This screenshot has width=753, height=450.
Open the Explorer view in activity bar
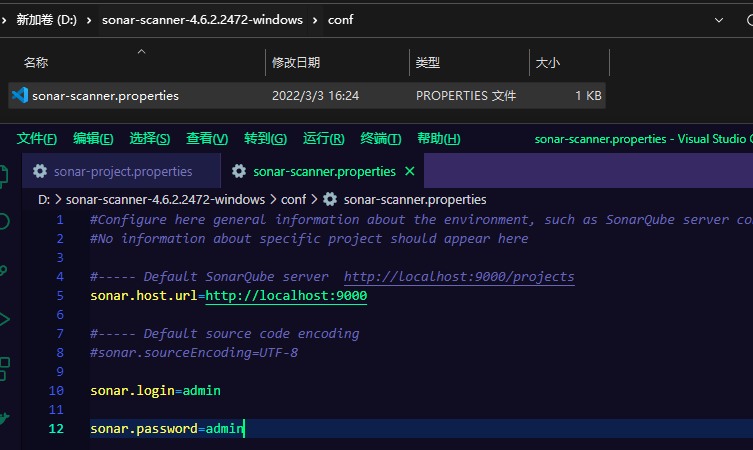click(4, 176)
